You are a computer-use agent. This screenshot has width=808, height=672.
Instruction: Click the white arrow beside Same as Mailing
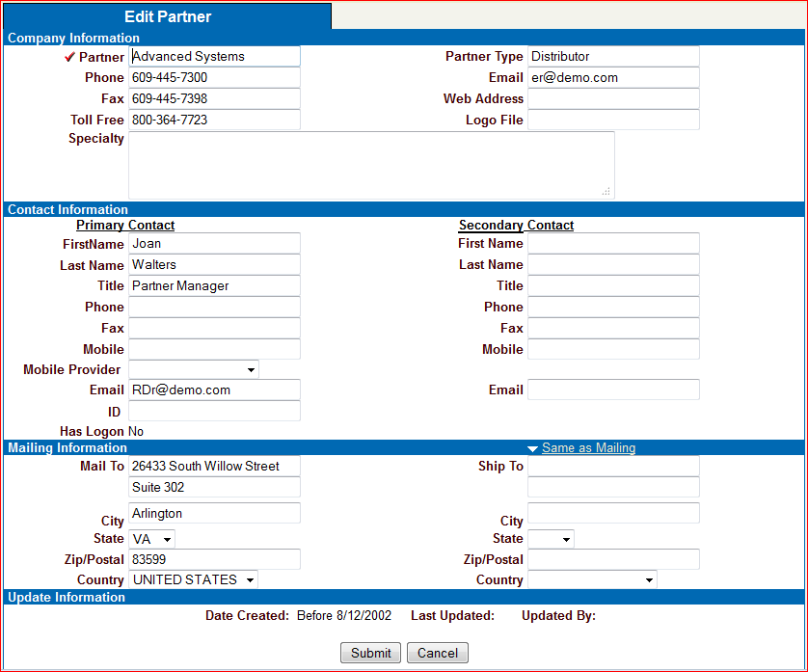pyautogui.click(x=532, y=448)
